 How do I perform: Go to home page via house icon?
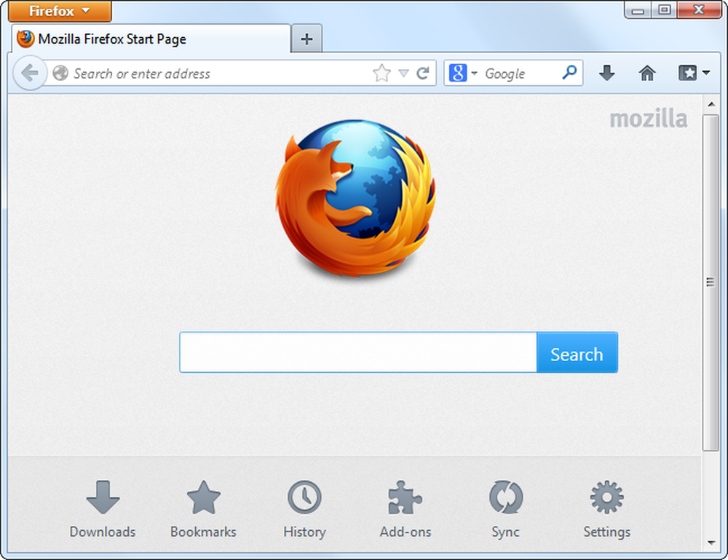tap(646, 73)
